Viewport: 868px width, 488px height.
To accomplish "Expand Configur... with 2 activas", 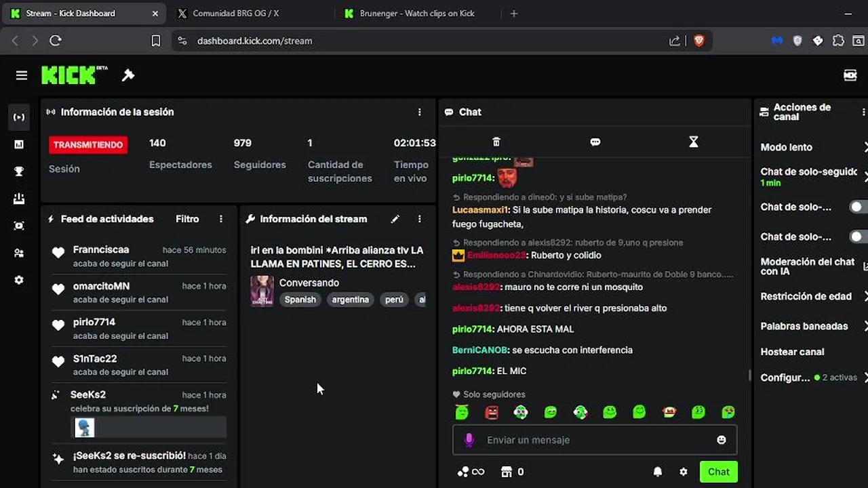I will coord(814,378).
